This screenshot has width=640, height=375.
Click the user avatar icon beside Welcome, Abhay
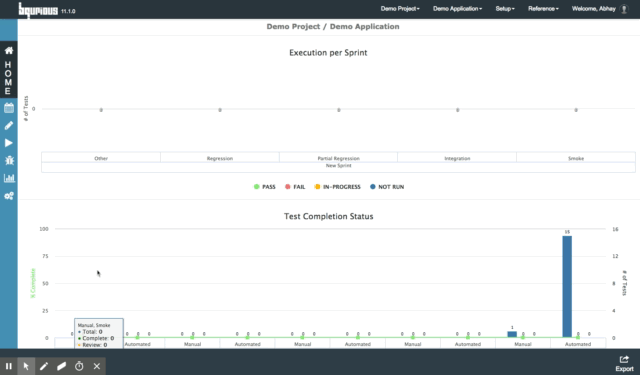click(624, 9)
